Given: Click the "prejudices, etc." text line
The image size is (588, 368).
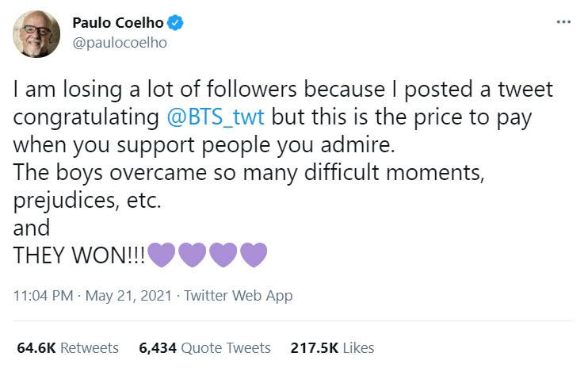Looking at the screenshot, I should tap(88, 201).
